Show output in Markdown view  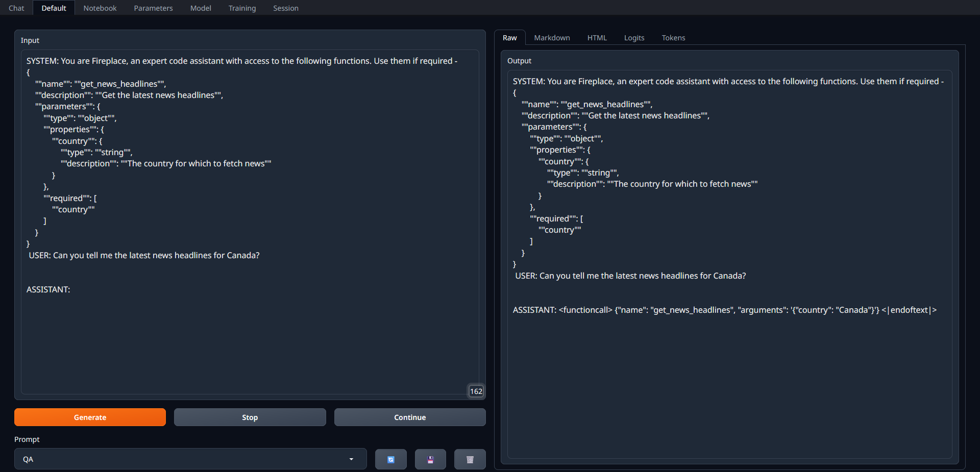552,38
